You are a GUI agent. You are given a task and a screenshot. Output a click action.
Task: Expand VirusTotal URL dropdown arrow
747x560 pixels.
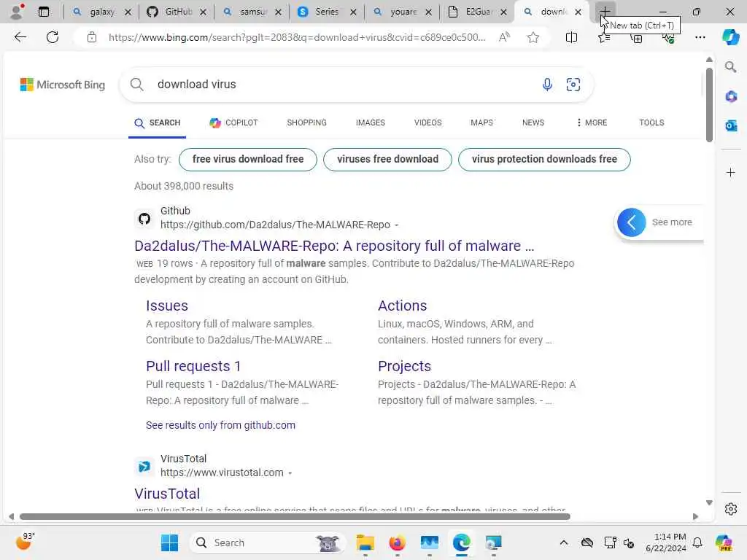click(290, 473)
